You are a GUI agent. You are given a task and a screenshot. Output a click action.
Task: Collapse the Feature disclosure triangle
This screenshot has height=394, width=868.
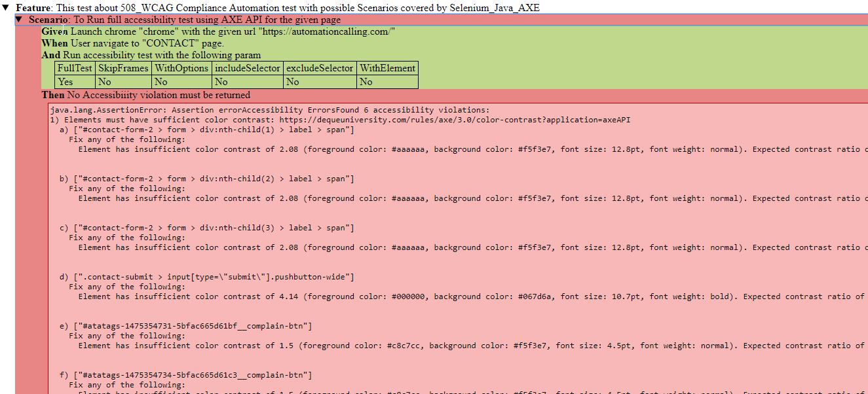[6, 7]
